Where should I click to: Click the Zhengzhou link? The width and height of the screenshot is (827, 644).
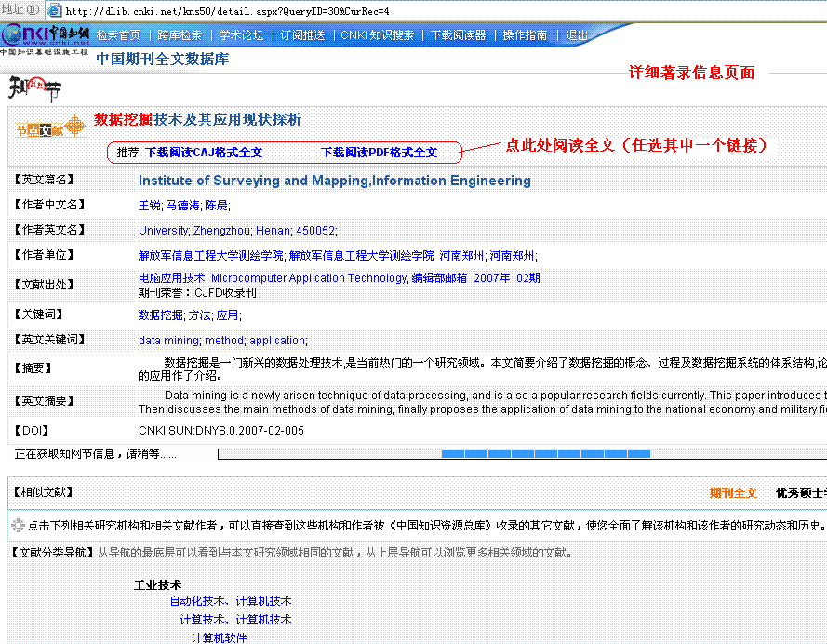pyautogui.click(x=221, y=231)
